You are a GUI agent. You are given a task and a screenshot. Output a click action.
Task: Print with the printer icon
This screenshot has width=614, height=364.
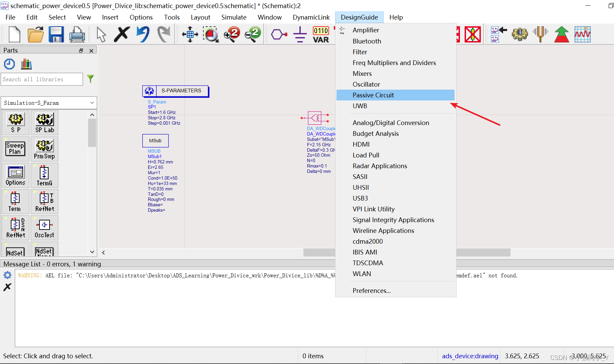click(x=77, y=34)
